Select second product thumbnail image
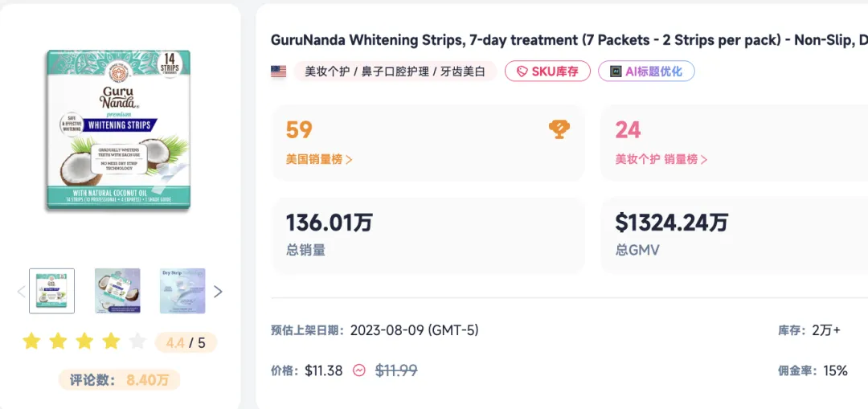The image size is (868, 409). click(117, 291)
